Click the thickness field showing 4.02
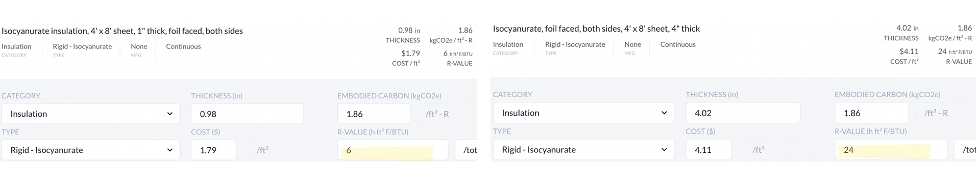 click(743, 113)
